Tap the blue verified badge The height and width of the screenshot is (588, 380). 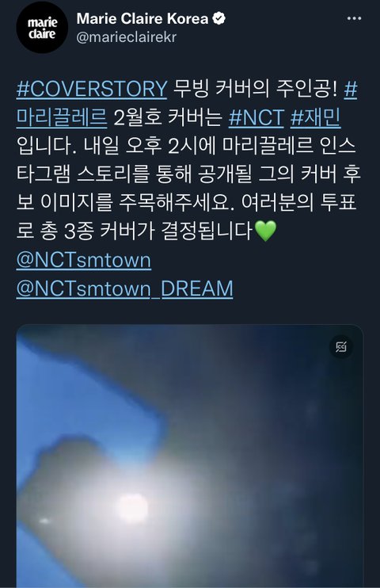pos(218,18)
